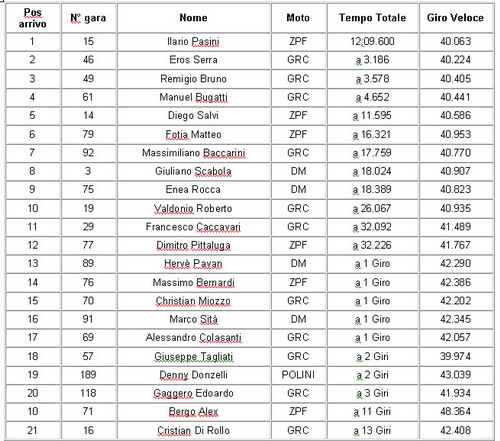Click the POLINI moto cell
The height and width of the screenshot is (441, 500).
pos(298,375)
